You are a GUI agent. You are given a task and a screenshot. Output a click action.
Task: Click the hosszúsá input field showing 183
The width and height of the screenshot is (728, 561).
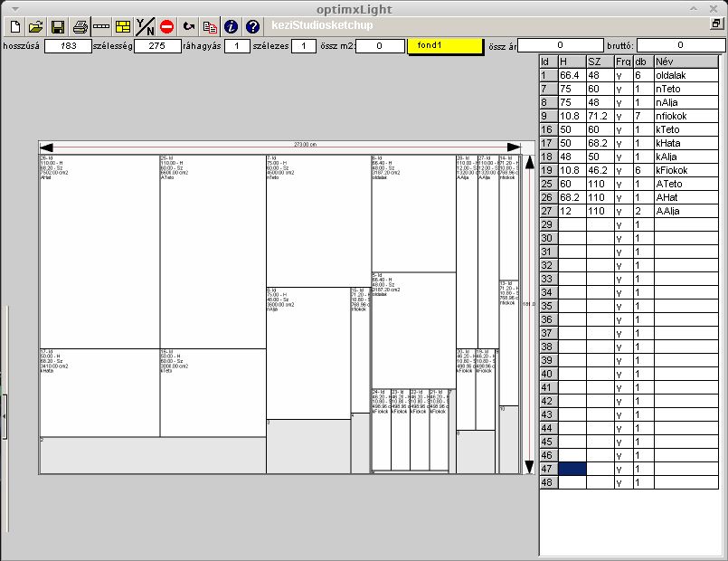pyautogui.click(x=68, y=45)
